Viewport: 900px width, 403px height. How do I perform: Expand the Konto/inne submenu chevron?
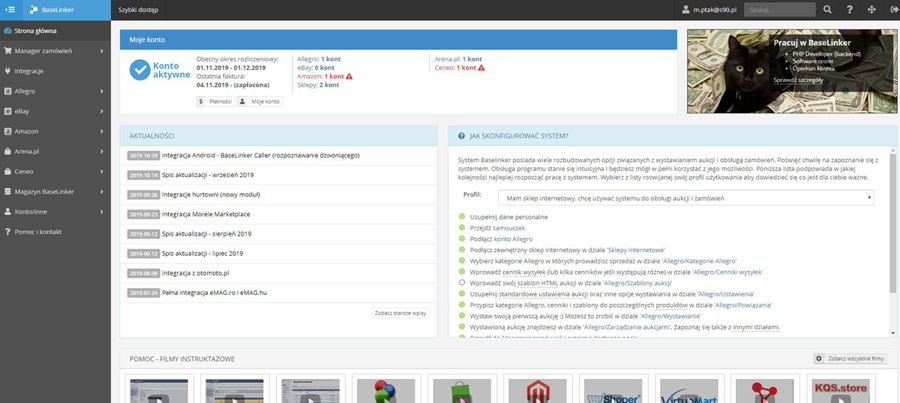102,212
